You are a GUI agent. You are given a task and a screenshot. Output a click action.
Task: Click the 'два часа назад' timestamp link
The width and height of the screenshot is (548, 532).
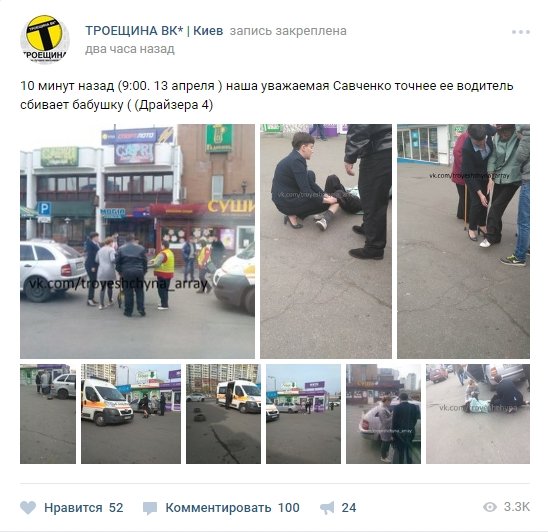(x=130, y=49)
